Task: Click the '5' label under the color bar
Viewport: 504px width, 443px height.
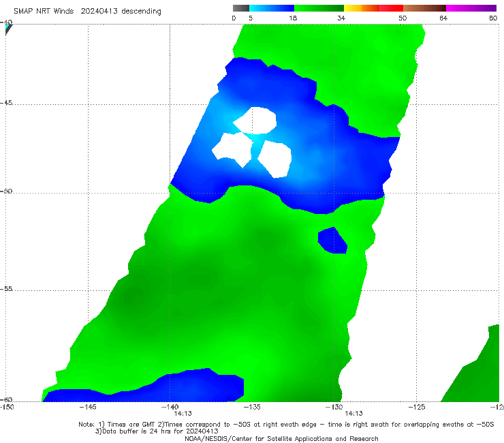Action: [251, 18]
